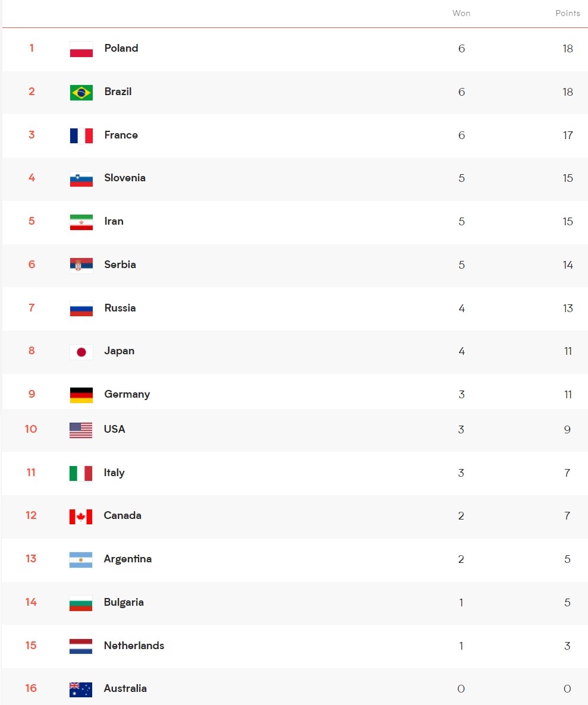Open the Serbia team link
The width and height of the screenshot is (588, 705).
tap(120, 265)
